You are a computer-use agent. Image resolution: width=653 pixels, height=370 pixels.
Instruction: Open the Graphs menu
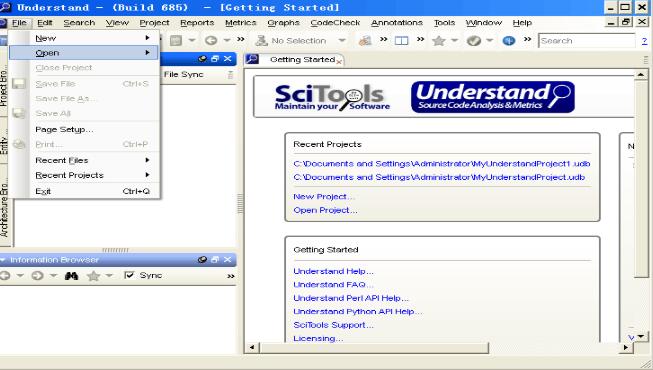(284, 23)
